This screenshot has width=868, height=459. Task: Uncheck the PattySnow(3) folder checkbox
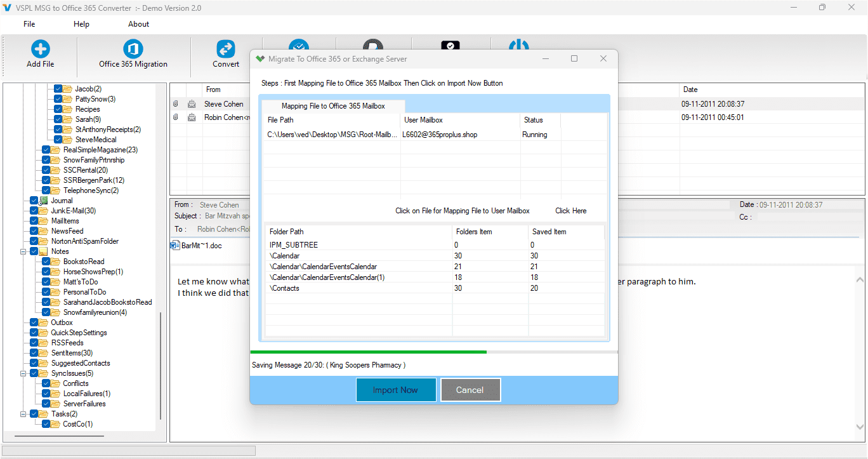(58, 99)
